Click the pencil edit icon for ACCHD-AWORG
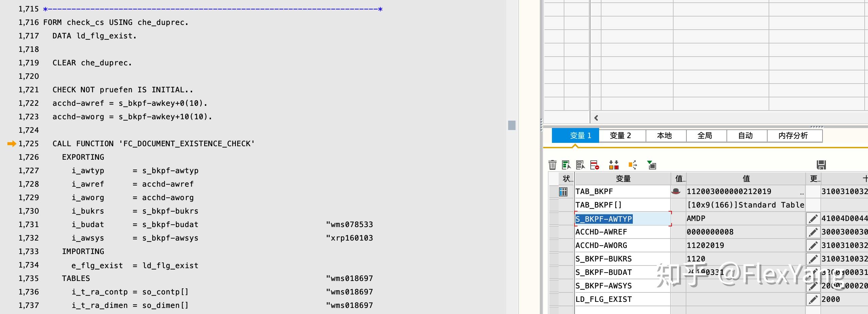This screenshot has height=314, width=868. click(813, 246)
